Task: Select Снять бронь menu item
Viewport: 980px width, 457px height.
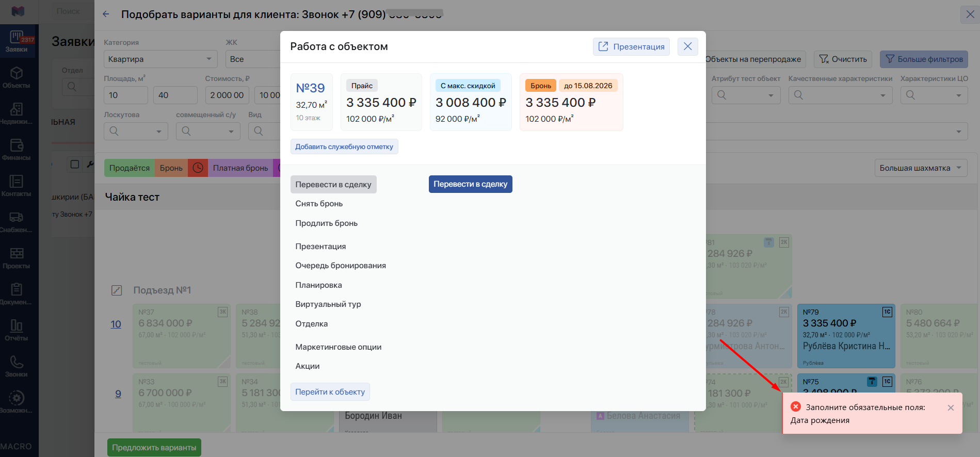Action: point(319,204)
